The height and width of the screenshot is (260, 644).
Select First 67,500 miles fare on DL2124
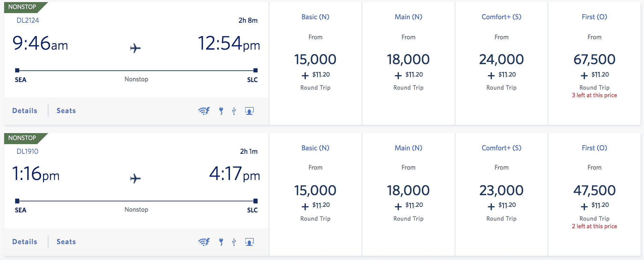tap(594, 60)
